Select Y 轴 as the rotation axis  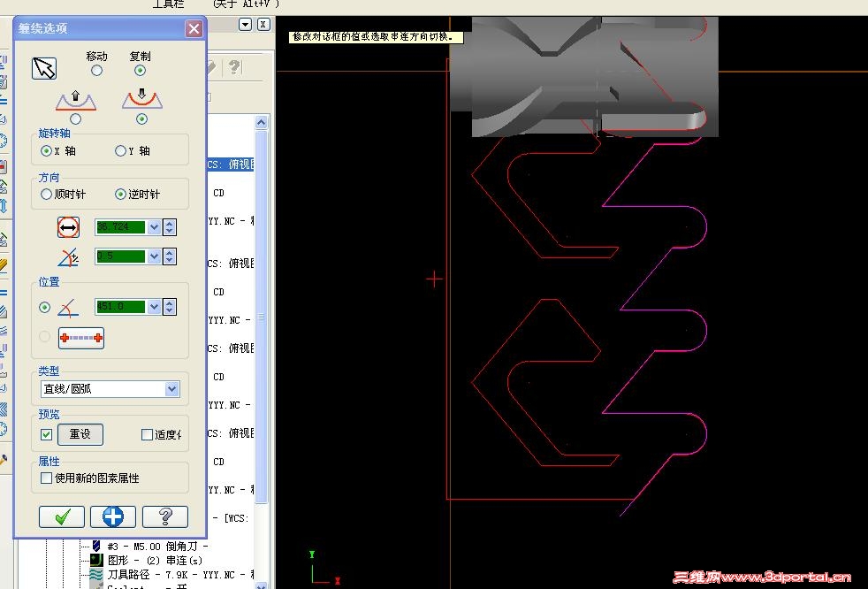point(120,150)
